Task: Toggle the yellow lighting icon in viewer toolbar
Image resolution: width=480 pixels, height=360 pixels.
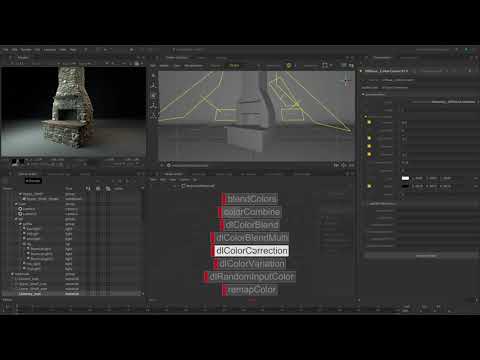Action: (289, 66)
